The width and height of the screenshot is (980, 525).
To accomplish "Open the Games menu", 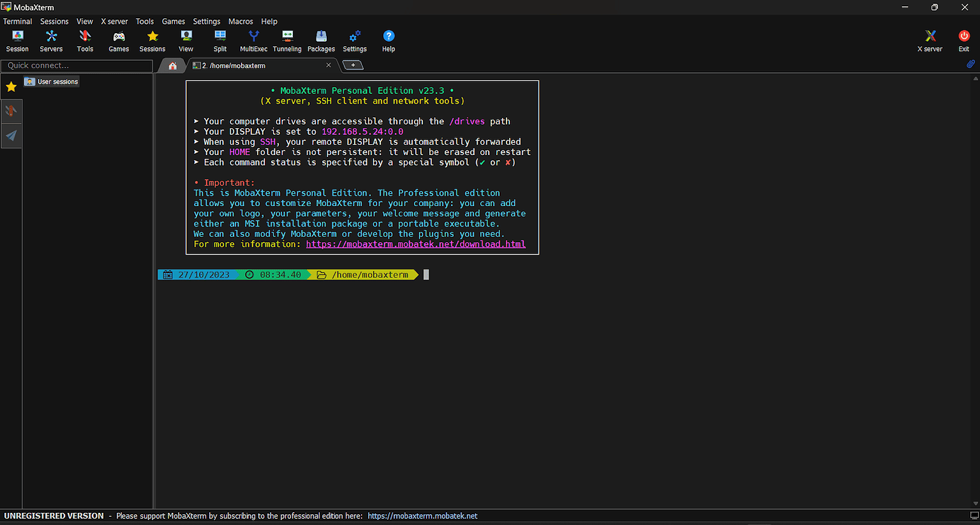I will tap(174, 21).
